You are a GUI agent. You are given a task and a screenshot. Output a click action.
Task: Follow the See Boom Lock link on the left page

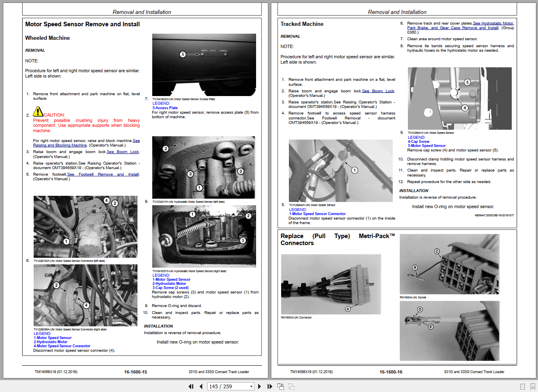point(123,152)
